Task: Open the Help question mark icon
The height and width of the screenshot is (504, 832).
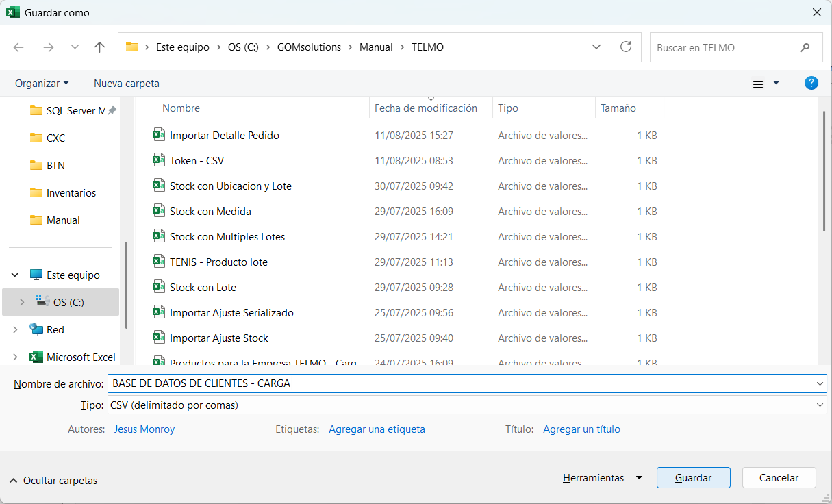Action: (x=811, y=83)
